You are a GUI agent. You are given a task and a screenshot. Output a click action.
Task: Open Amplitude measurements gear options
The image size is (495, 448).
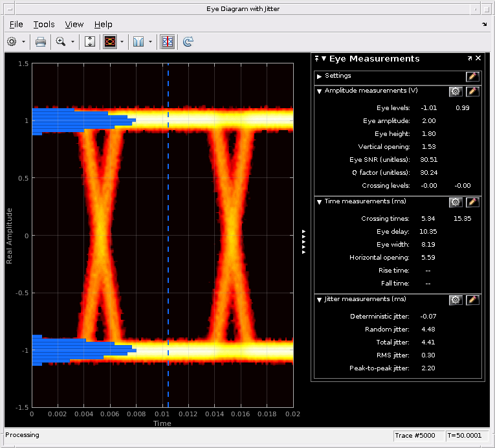click(456, 91)
